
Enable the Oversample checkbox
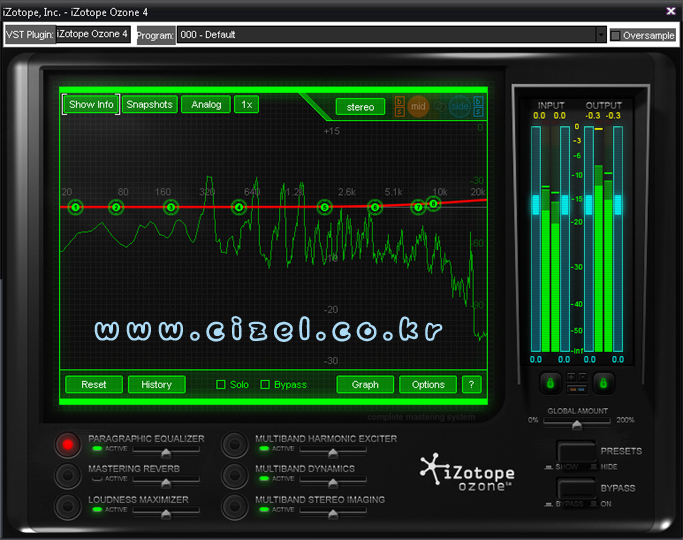click(615, 35)
